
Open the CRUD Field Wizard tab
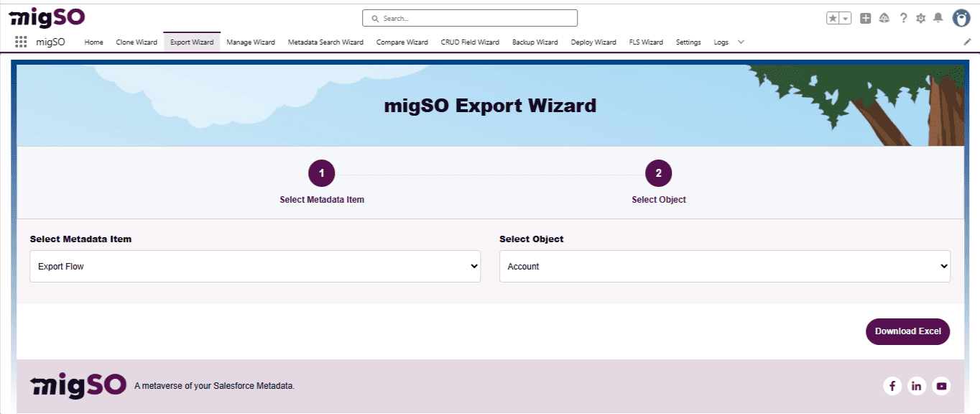pyautogui.click(x=470, y=42)
